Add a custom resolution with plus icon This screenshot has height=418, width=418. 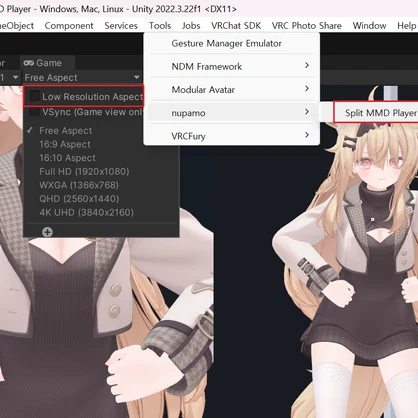pos(47,232)
